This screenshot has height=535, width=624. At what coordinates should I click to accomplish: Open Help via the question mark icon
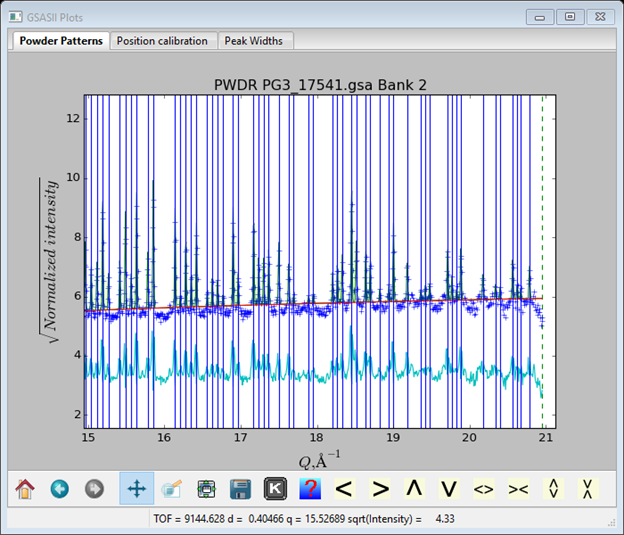tap(309, 489)
